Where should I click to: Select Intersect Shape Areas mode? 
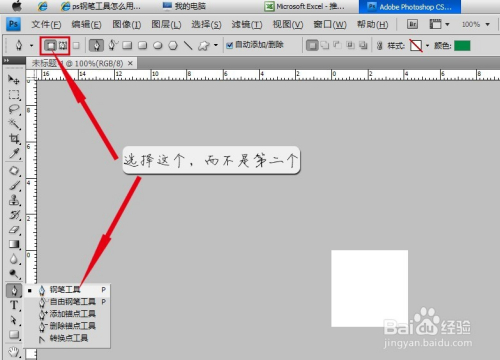[350, 45]
